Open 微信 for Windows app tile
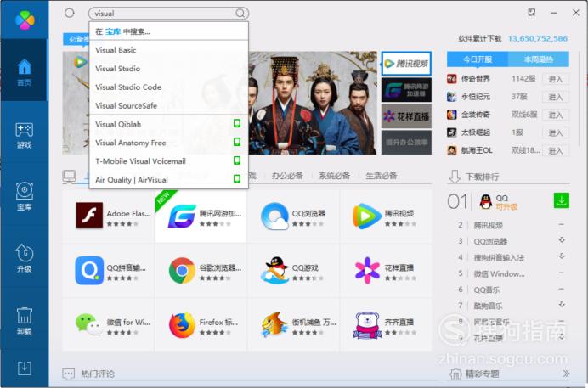 [x=109, y=324]
